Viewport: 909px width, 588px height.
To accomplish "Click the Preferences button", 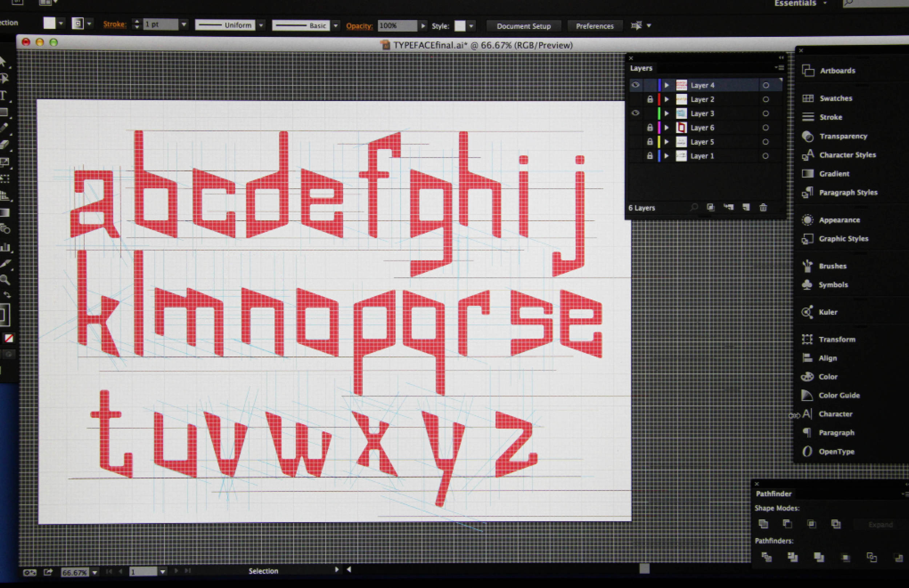I will click(x=595, y=26).
